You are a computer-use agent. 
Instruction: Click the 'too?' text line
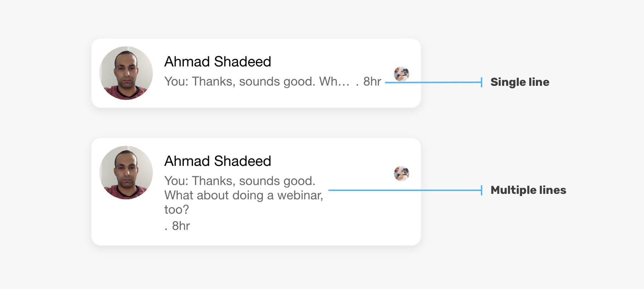pyautogui.click(x=176, y=210)
